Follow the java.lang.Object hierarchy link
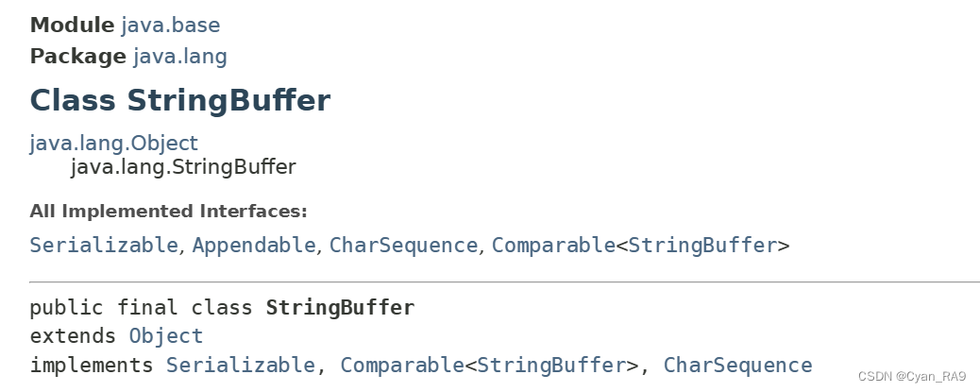This screenshot has height=392, width=980. point(113,144)
